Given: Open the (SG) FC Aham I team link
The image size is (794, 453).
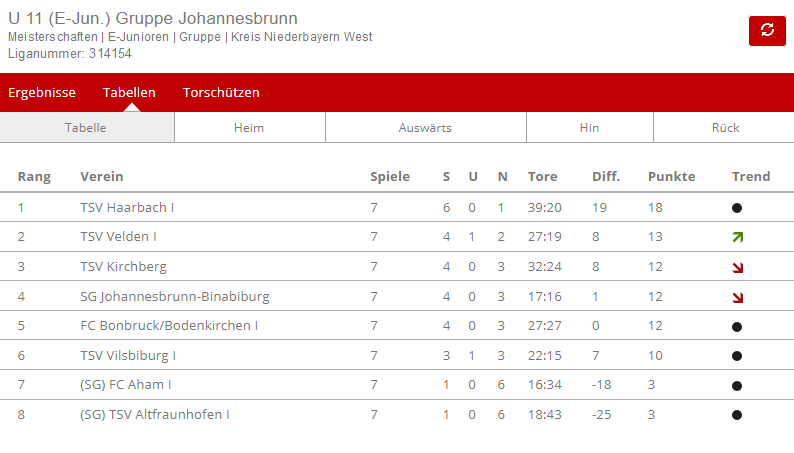Looking at the screenshot, I should point(126,385).
